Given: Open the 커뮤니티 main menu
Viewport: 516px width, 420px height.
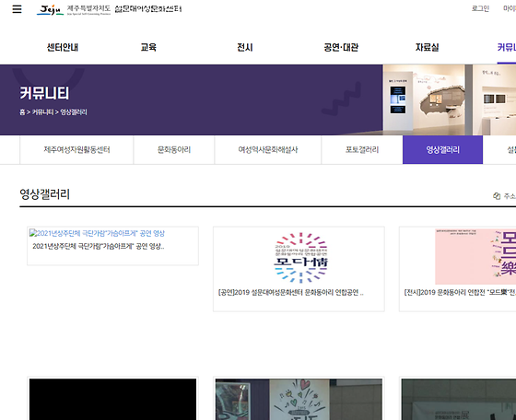Looking at the screenshot, I should 507,47.
